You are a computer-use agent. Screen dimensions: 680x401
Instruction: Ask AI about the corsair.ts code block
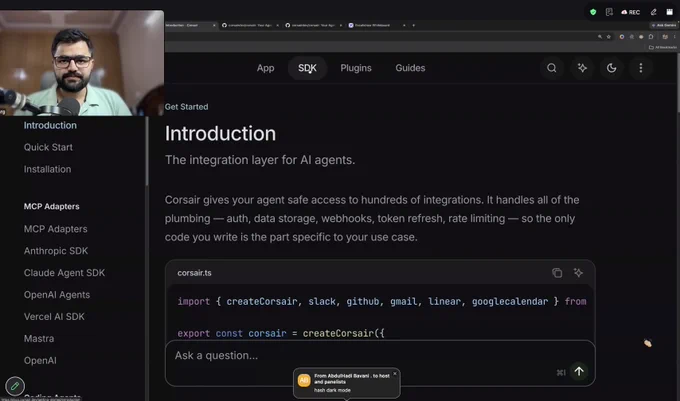tap(578, 273)
